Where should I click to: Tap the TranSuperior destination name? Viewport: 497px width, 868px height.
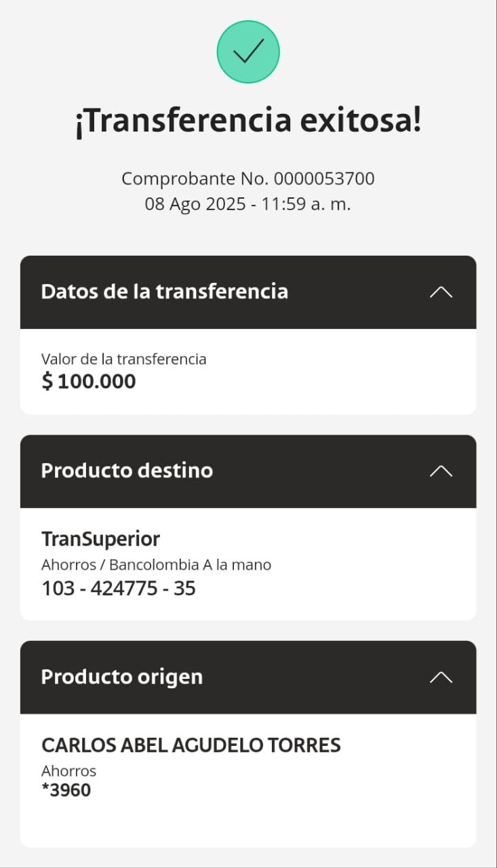pos(100,539)
